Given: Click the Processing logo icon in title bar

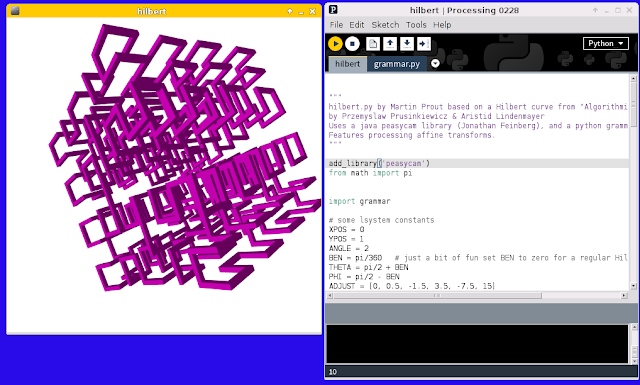Looking at the screenshot, I should coord(333,10).
